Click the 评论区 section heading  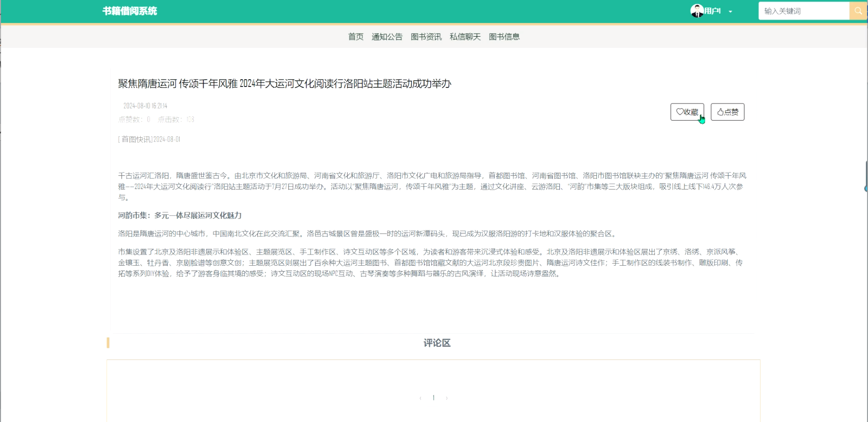(x=437, y=343)
